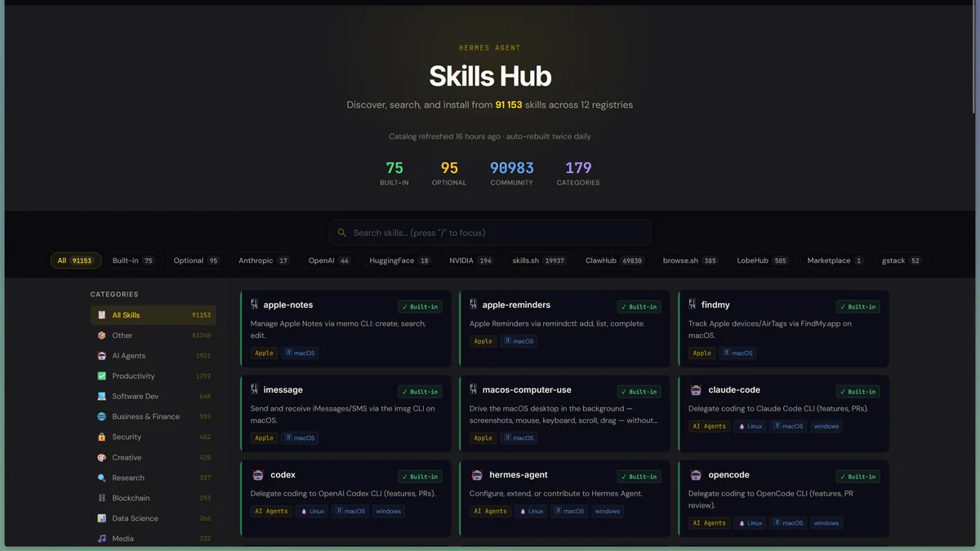Click the codex card robot icon
The image size is (980, 551).
pos(258,475)
